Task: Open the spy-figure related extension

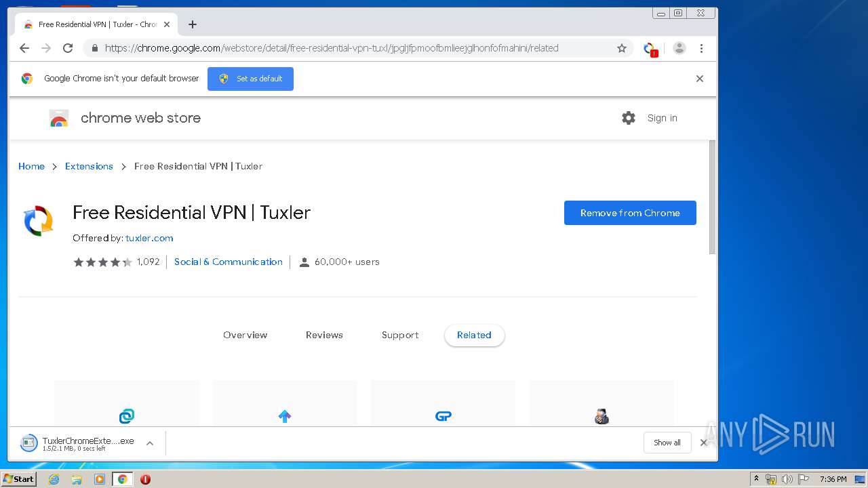Action: (x=601, y=403)
